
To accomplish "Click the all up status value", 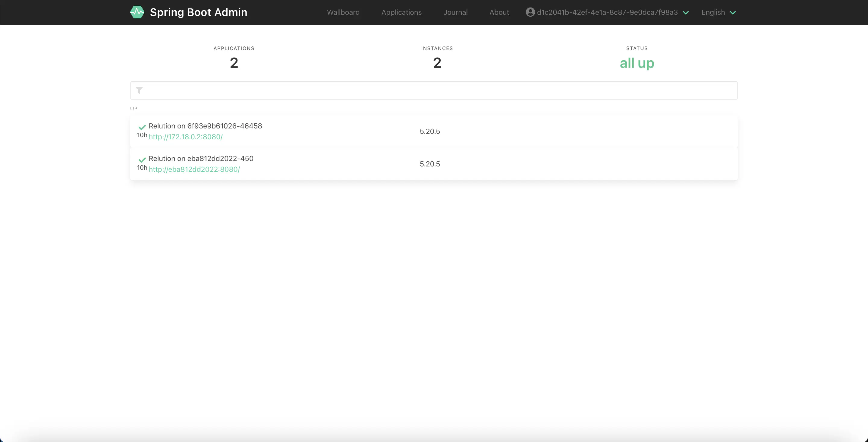I will pyautogui.click(x=637, y=63).
